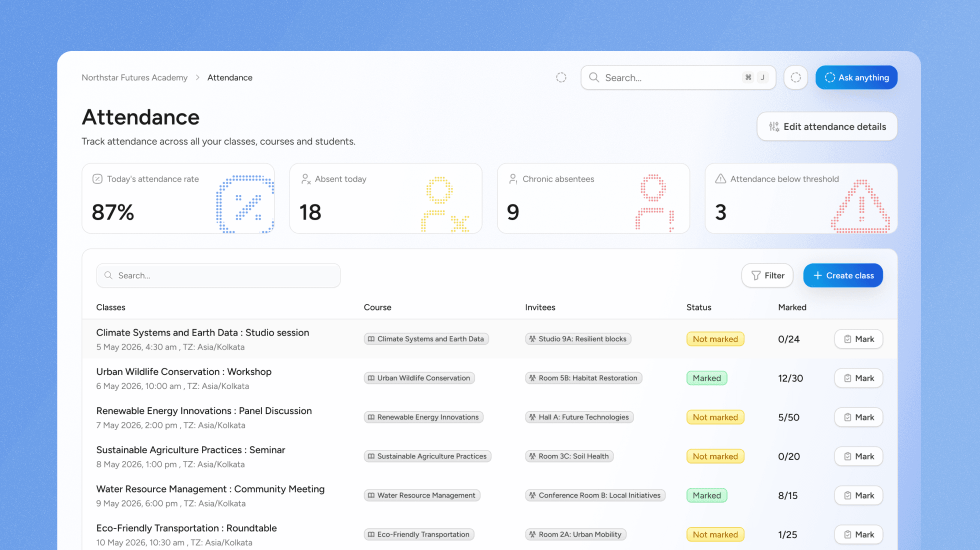The image size is (980, 550).
Task: Click the group icon in Studio 9A invitees tag
Action: pos(532,339)
